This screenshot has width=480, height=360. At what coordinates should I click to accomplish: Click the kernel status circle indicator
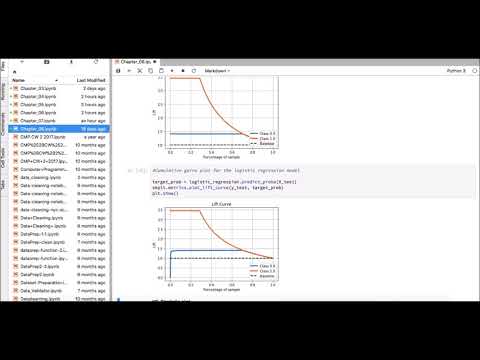(x=474, y=71)
